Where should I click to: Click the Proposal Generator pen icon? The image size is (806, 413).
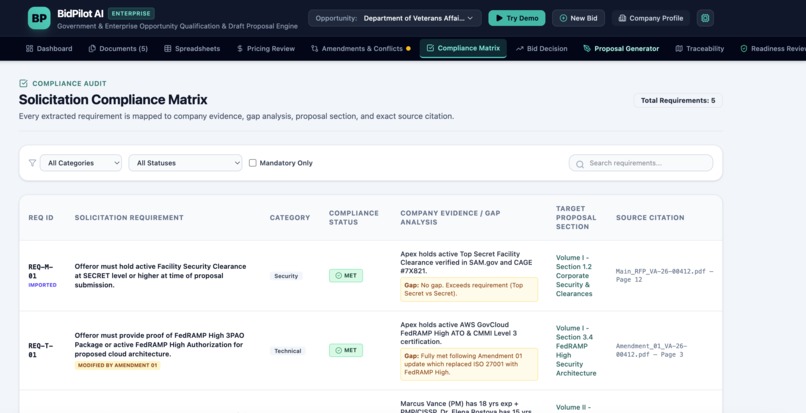pos(587,48)
